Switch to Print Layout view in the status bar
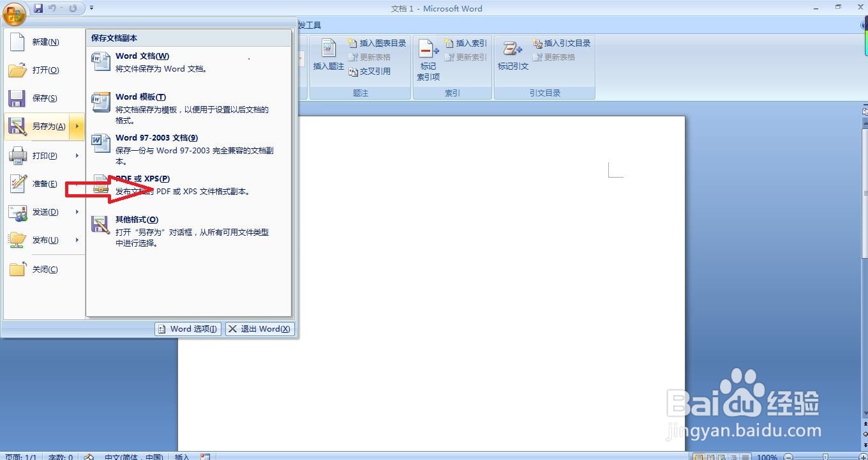 (x=700, y=457)
